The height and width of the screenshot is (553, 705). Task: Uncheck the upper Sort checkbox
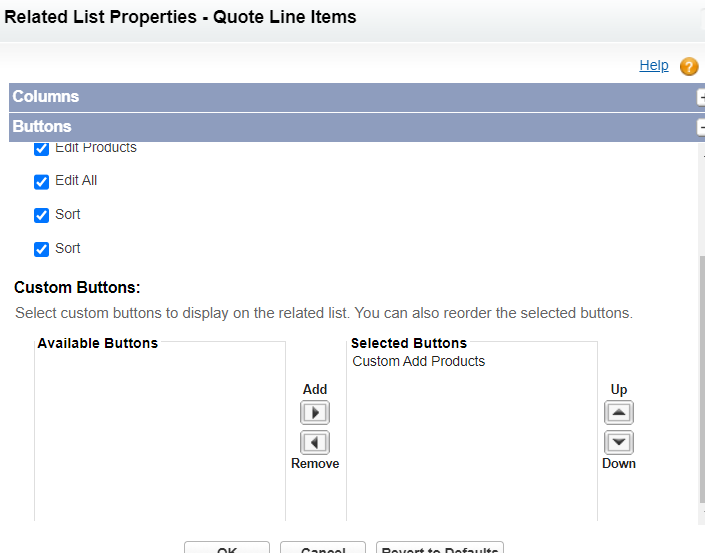[x=42, y=215]
